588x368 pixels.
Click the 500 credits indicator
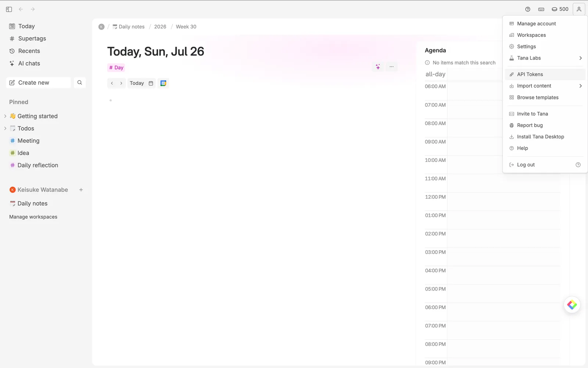(x=560, y=9)
